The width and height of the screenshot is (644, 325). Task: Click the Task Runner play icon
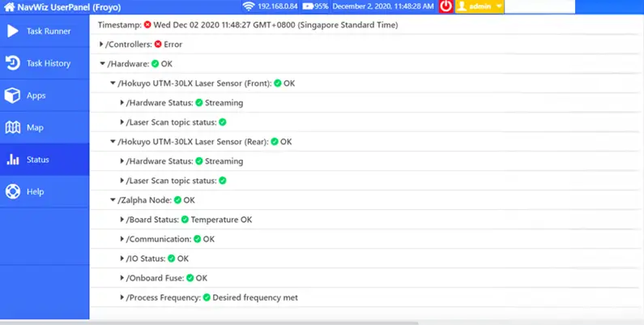tap(12, 31)
